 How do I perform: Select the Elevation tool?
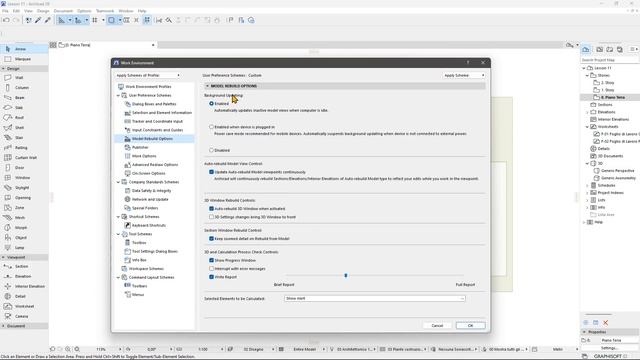coord(24,276)
